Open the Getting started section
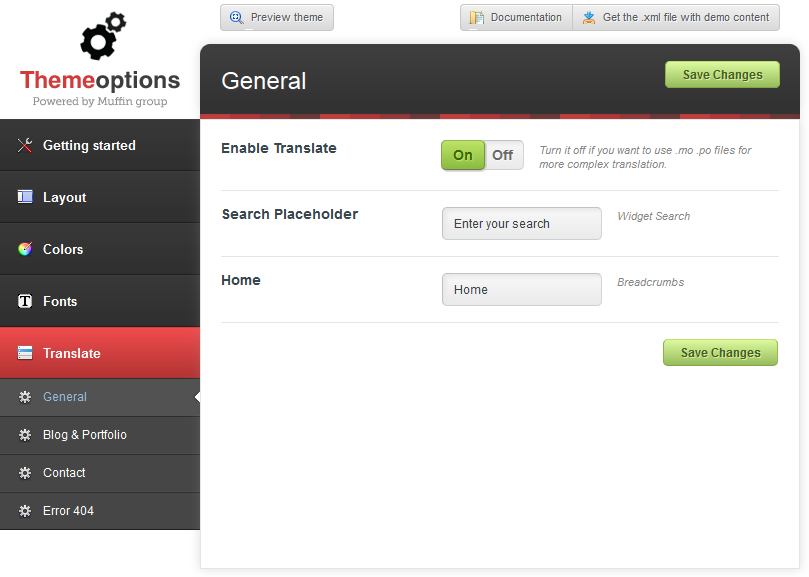 coord(100,146)
